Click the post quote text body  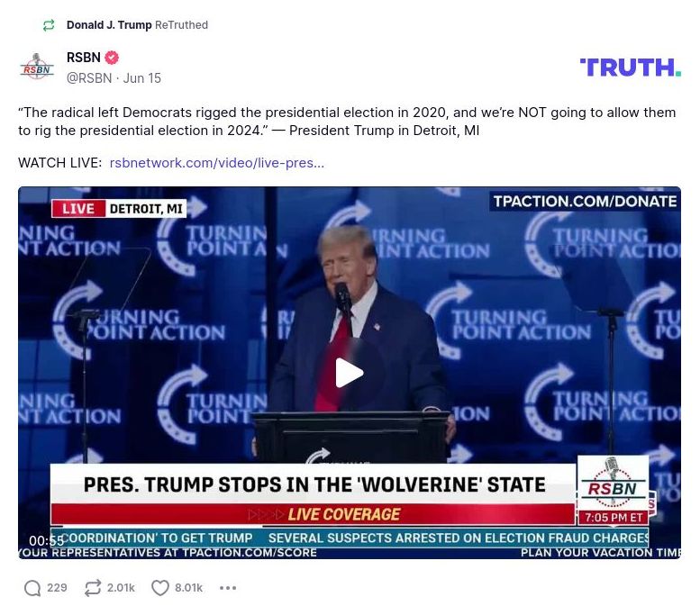tap(347, 122)
